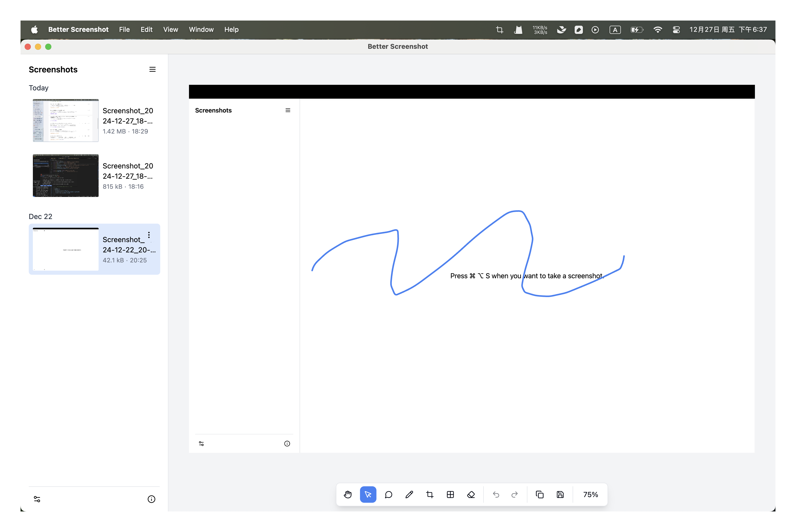The height and width of the screenshot is (532, 796).
Task: Open the Edit menu
Action: [x=147, y=30]
